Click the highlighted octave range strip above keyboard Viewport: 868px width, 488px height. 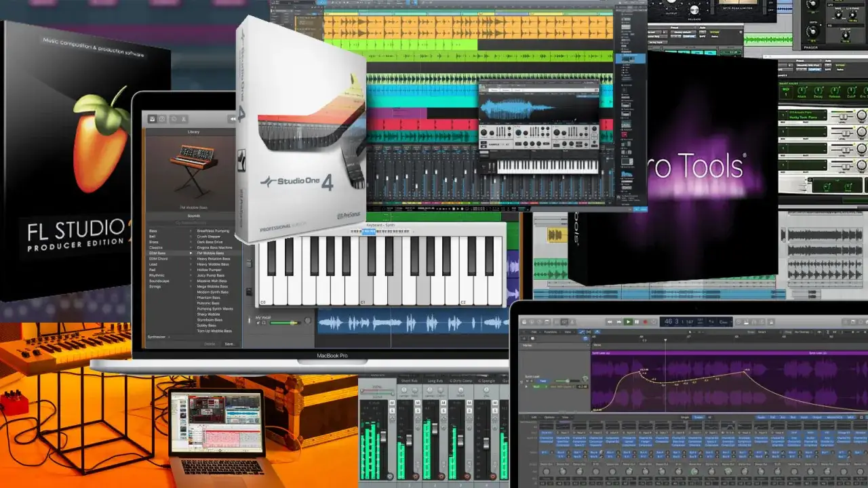coord(368,231)
